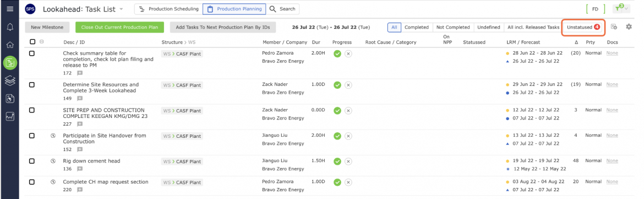
Task: Open Docs None link for task 172
Action: [x=612, y=53]
